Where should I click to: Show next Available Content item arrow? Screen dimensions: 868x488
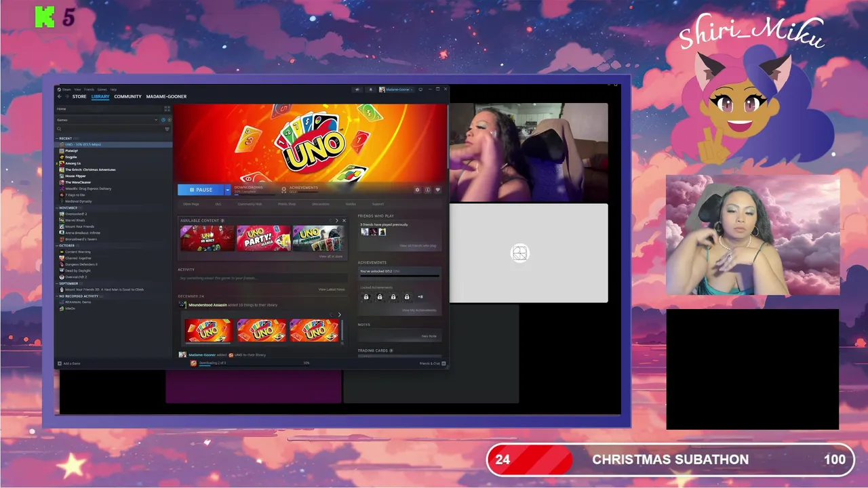(x=336, y=220)
